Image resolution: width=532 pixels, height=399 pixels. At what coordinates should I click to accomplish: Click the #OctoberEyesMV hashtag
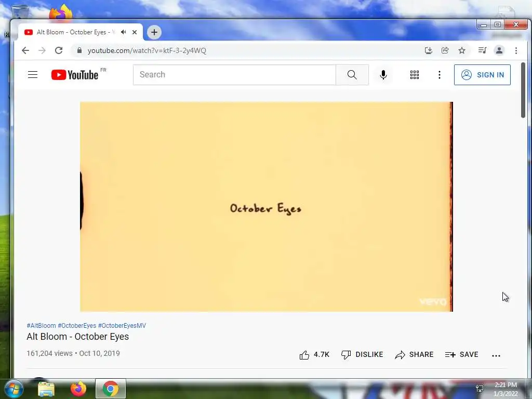(122, 325)
